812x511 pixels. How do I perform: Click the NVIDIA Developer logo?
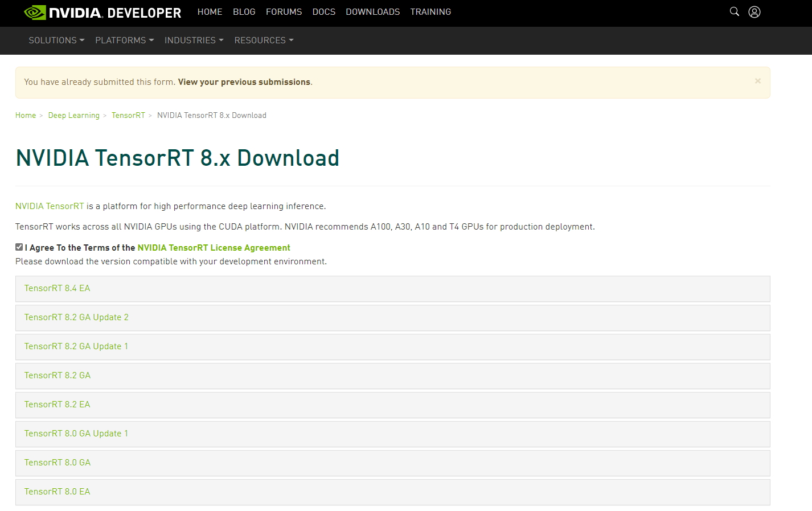(x=102, y=12)
